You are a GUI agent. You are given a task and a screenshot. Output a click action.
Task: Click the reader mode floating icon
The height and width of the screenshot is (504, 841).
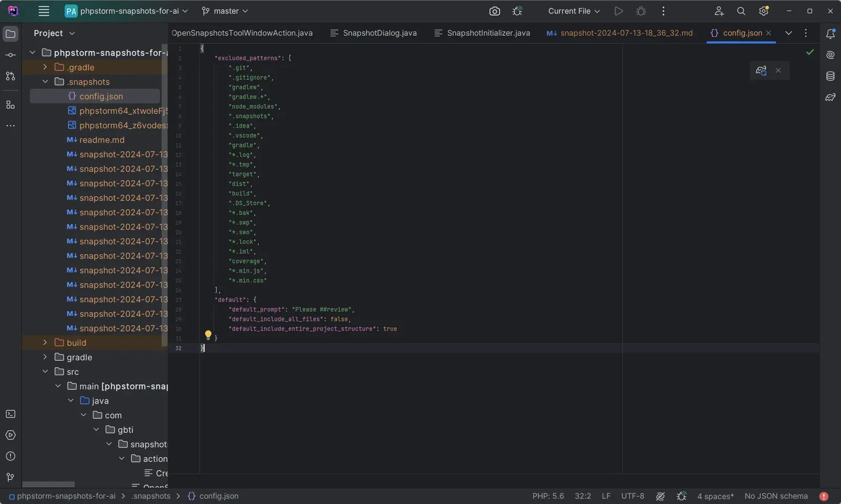761,70
